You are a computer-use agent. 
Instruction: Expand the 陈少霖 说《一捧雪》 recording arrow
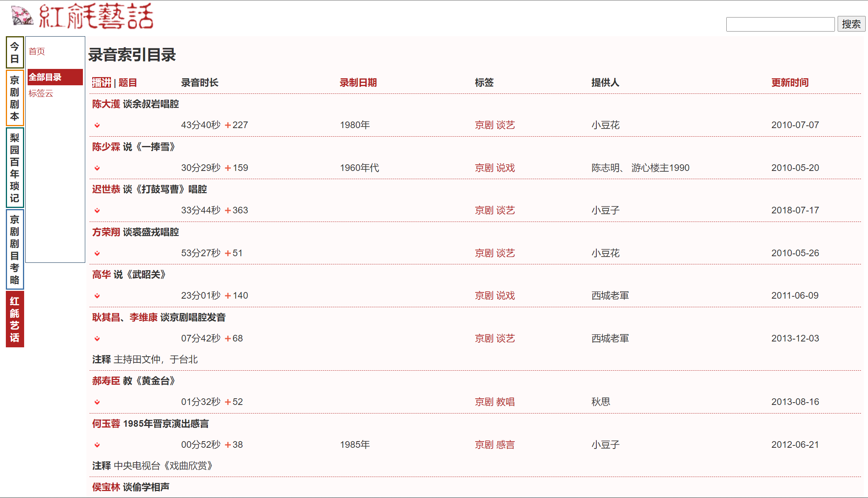pos(97,168)
